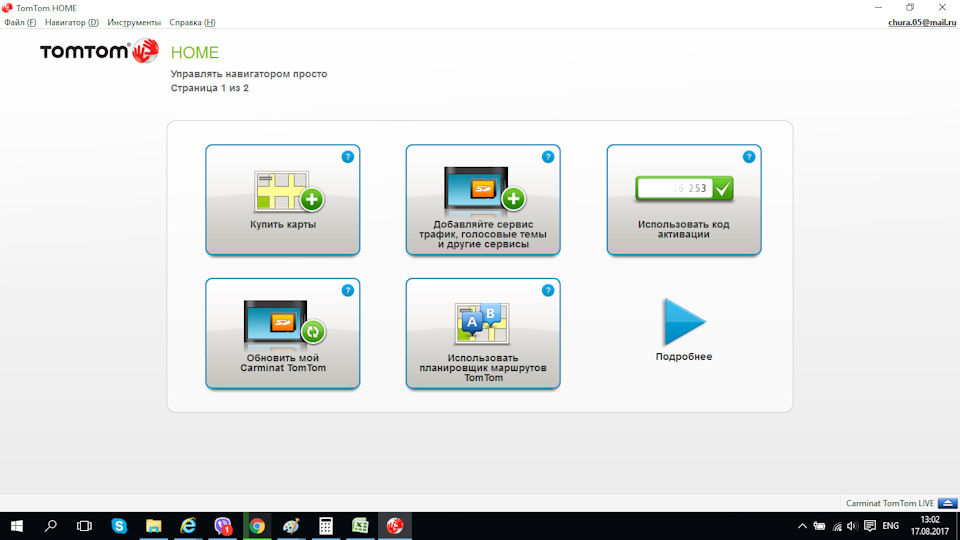Image resolution: width=960 pixels, height=540 pixels.
Task: Open File Explorer from taskbar
Action: click(153, 526)
